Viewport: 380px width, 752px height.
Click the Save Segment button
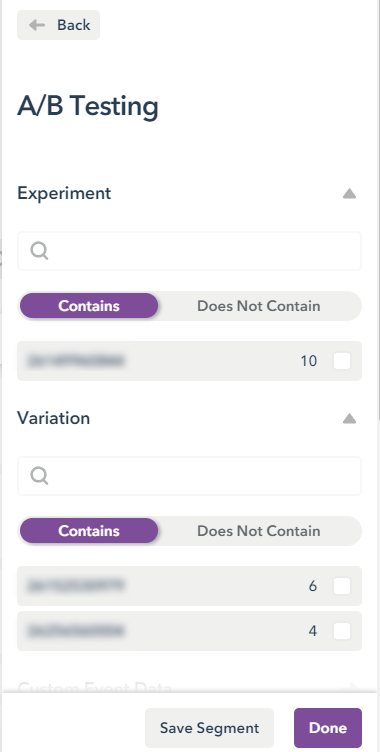209,728
